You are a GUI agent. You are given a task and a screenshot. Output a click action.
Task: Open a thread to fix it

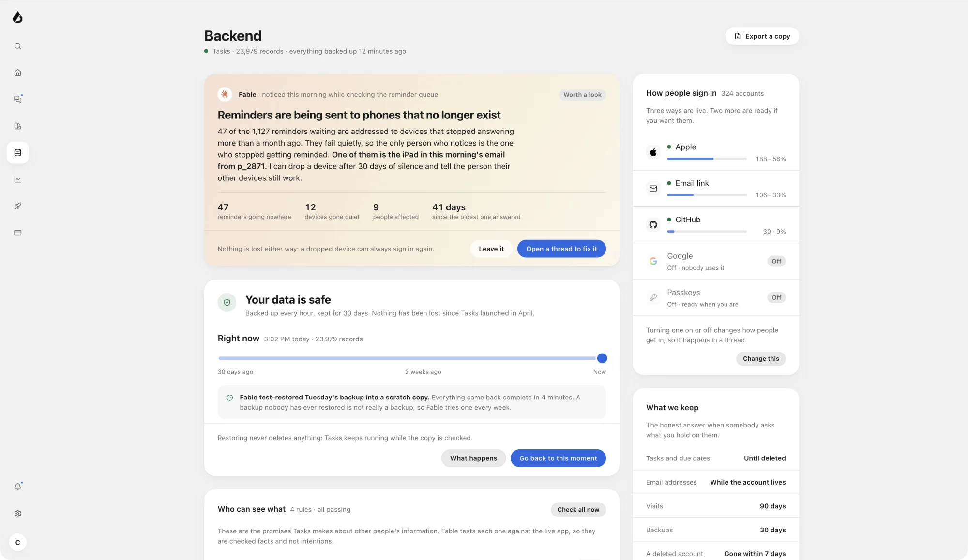561,249
